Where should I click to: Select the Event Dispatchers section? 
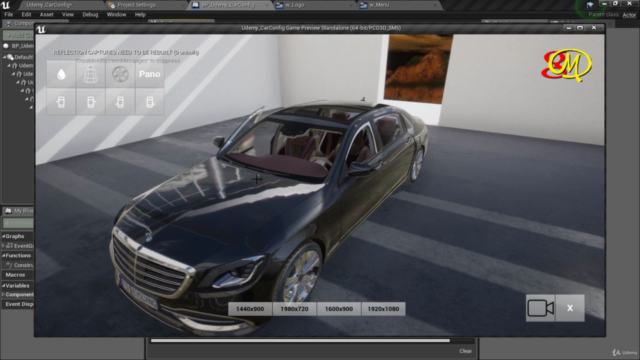point(19,304)
